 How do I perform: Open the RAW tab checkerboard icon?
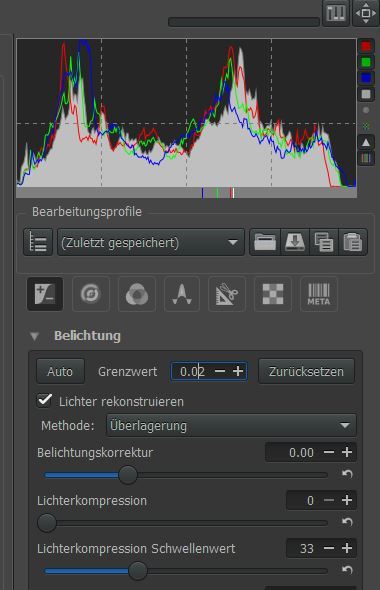[x=273, y=294]
